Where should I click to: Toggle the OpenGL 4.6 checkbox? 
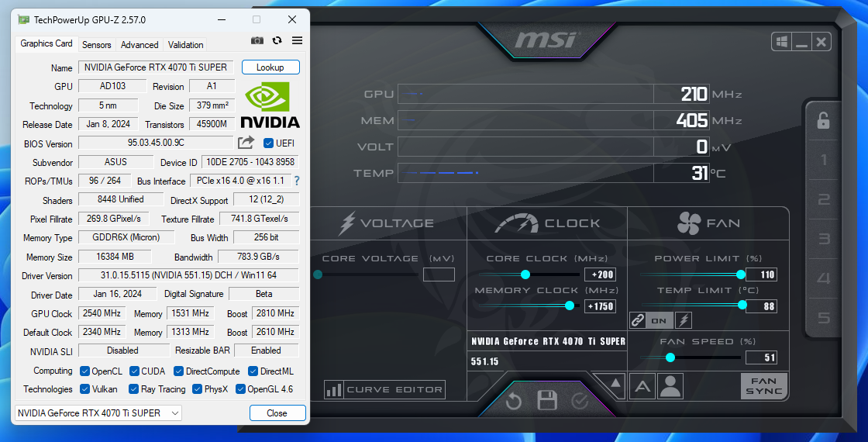(x=240, y=388)
